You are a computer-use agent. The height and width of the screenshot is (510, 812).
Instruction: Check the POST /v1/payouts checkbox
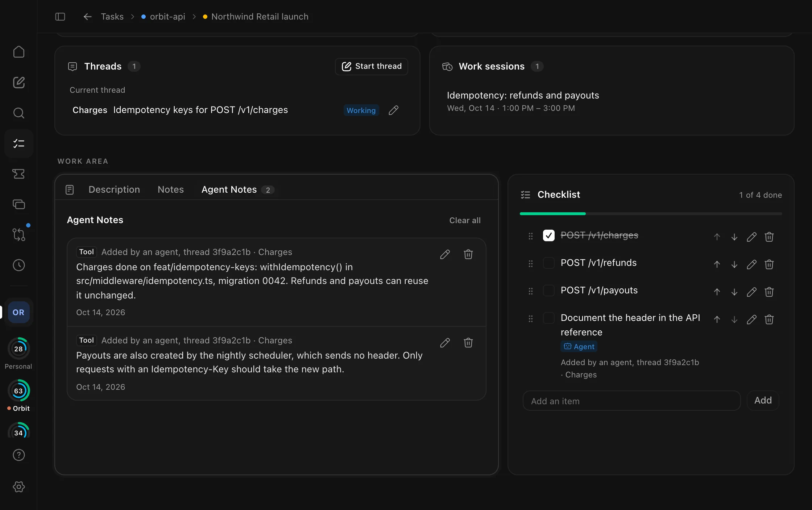(549, 290)
